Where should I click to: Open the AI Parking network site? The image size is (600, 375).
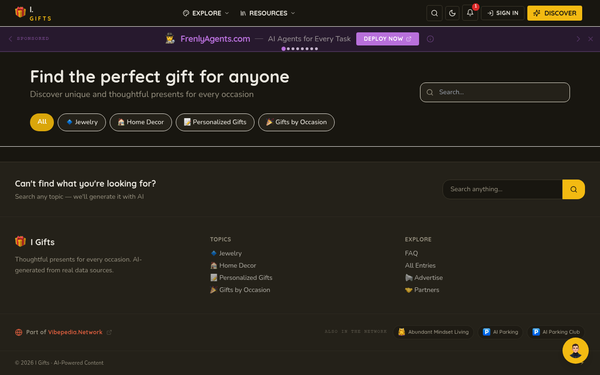pos(500,332)
